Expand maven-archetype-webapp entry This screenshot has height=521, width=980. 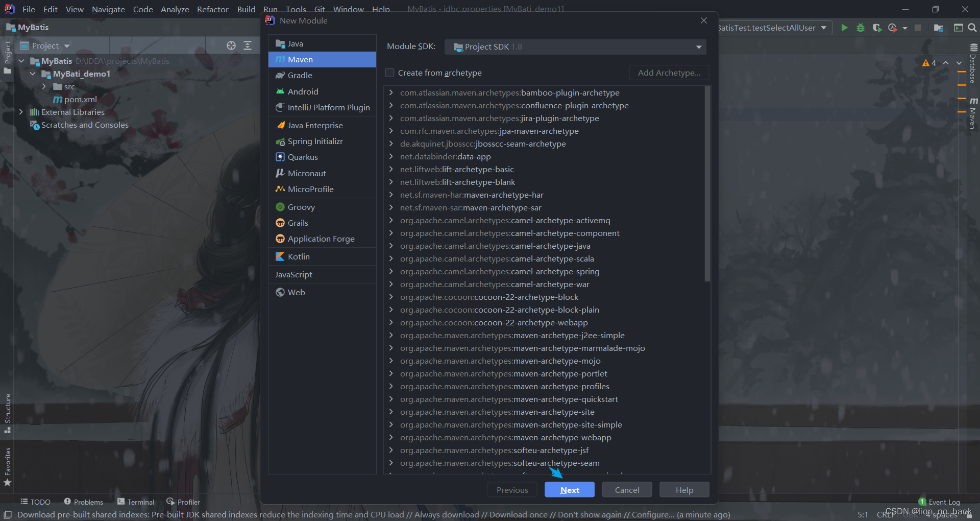pyautogui.click(x=391, y=437)
